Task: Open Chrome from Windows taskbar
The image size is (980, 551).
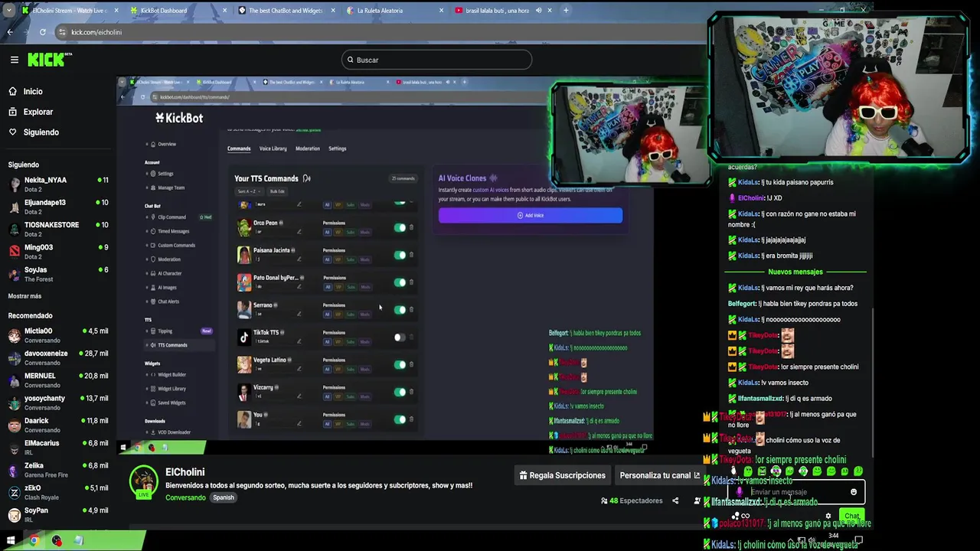Action: 34,540
